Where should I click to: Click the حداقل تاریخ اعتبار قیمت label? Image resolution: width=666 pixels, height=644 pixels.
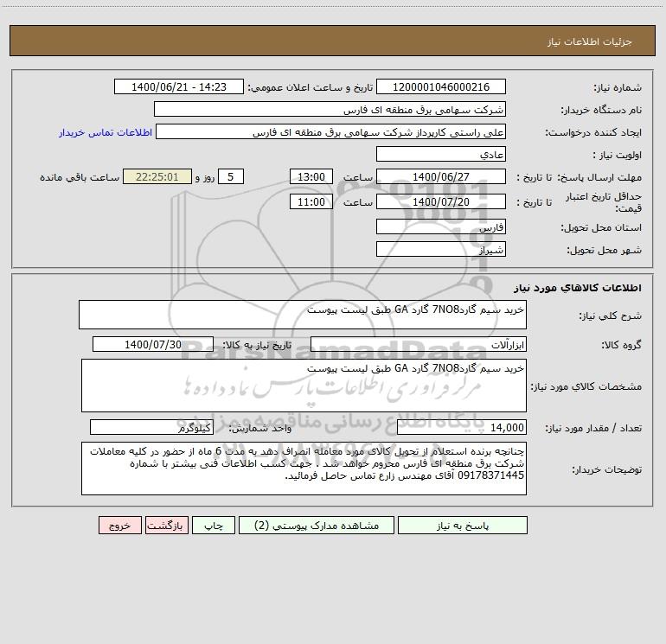coord(604,202)
